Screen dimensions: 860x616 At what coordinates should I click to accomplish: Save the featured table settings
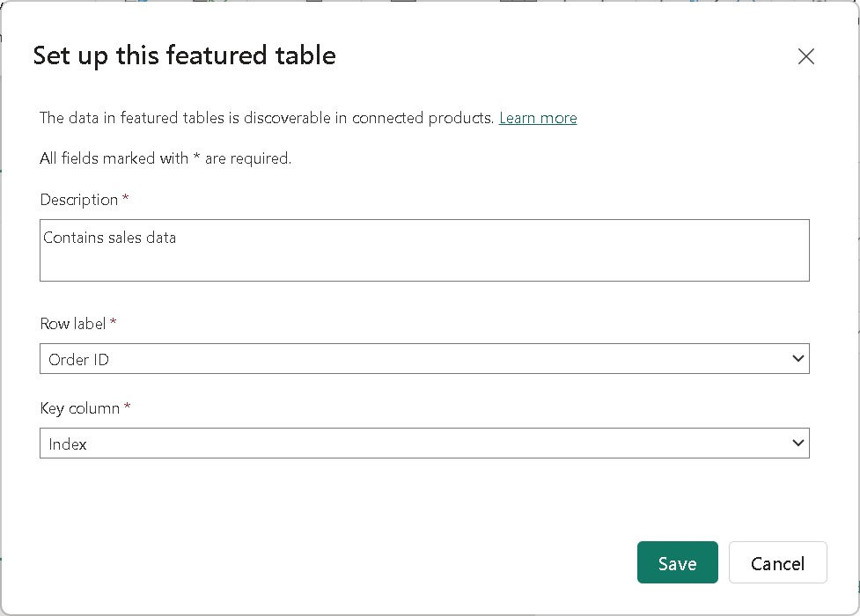[677, 563]
